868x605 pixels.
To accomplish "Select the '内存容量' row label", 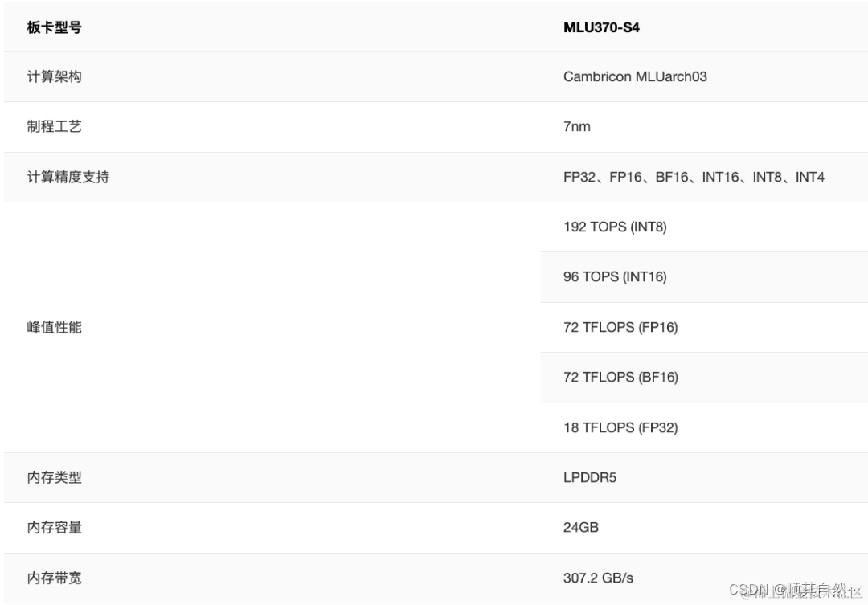I will point(55,528).
